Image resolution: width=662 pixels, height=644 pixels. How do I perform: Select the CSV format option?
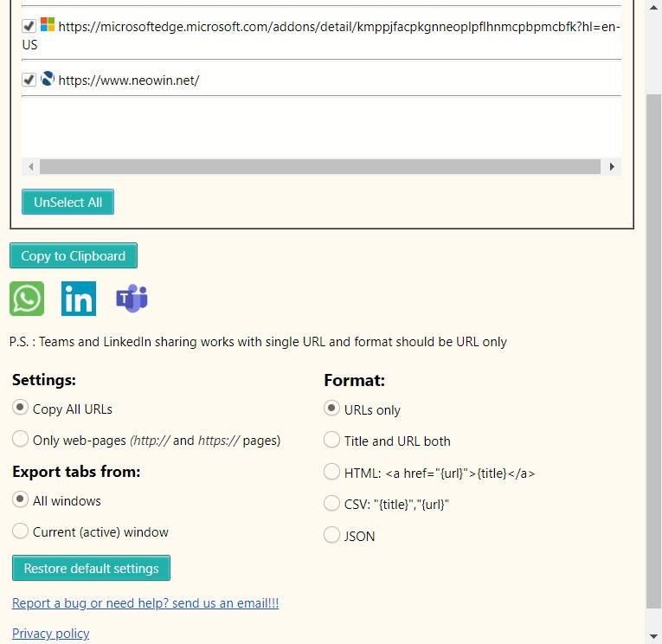point(331,503)
